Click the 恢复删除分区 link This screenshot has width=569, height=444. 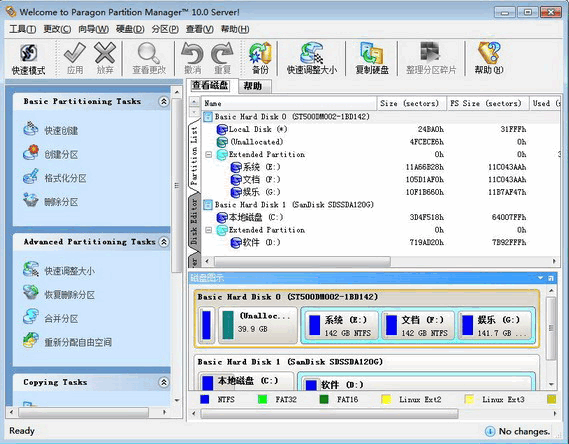click(x=69, y=295)
